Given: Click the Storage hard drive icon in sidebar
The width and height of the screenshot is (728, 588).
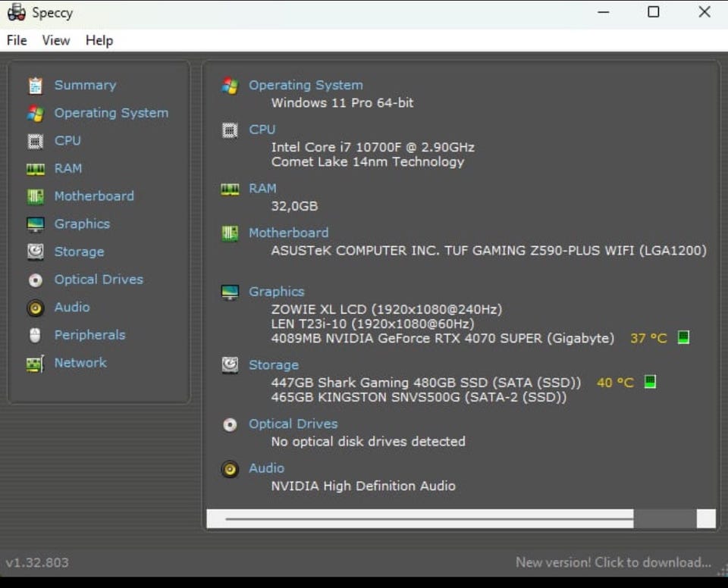Looking at the screenshot, I should pos(36,252).
